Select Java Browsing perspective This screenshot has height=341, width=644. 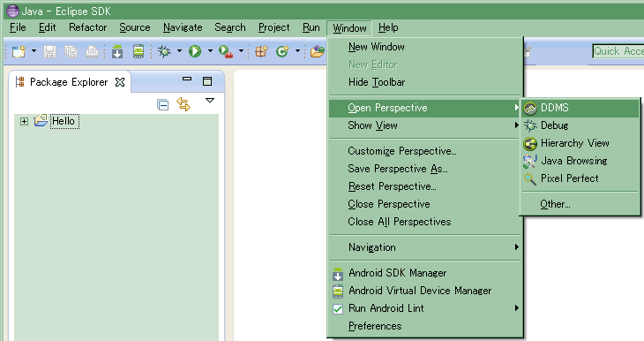[x=580, y=161]
